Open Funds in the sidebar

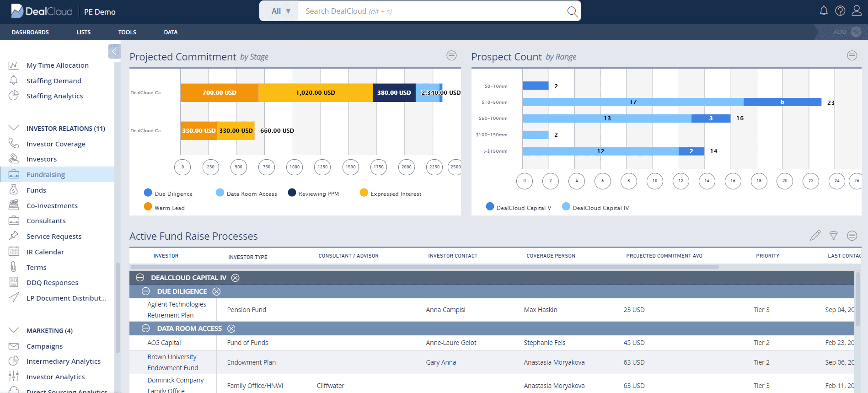click(x=36, y=190)
